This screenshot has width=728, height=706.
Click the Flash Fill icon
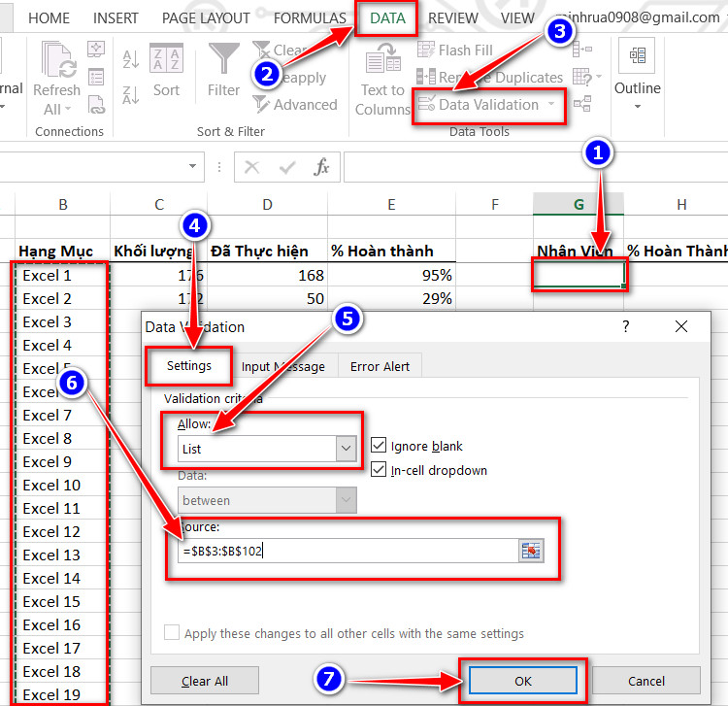[x=426, y=50]
